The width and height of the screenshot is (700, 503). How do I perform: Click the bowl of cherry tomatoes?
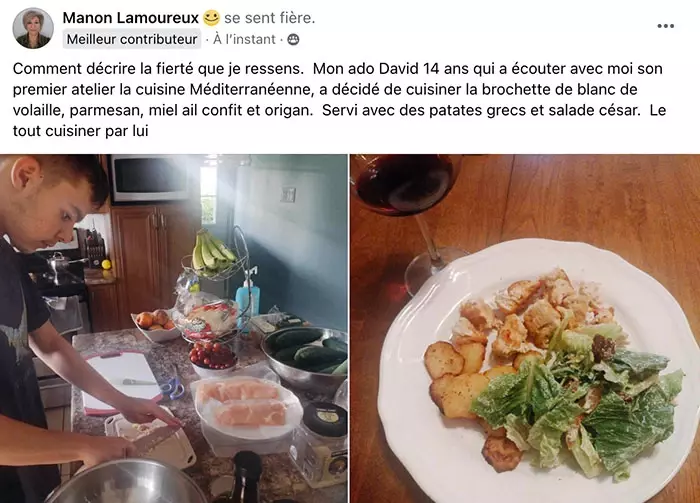(x=212, y=357)
